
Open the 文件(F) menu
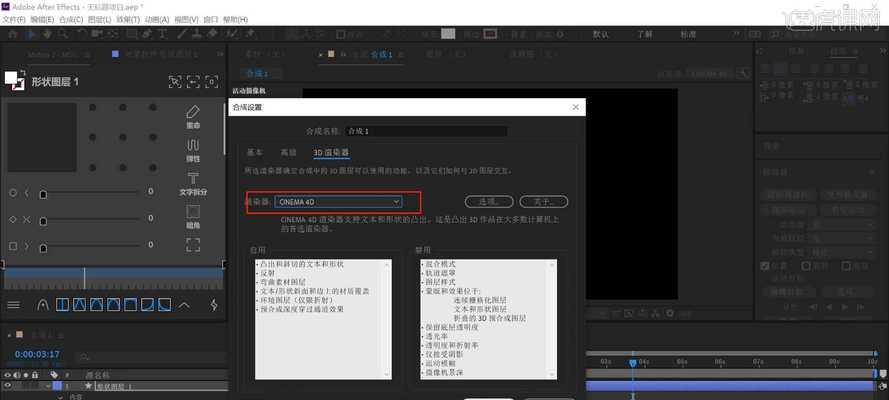click(x=14, y=20)
